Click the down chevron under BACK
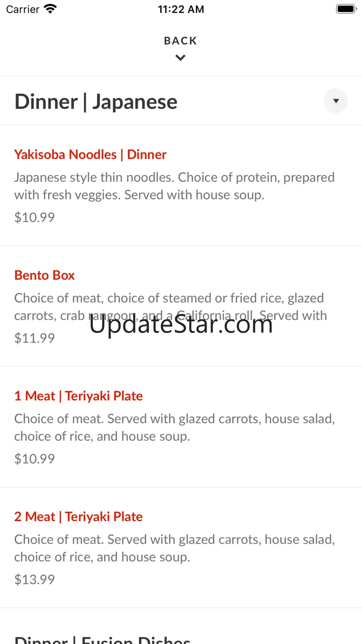 [x=181, y=58]
